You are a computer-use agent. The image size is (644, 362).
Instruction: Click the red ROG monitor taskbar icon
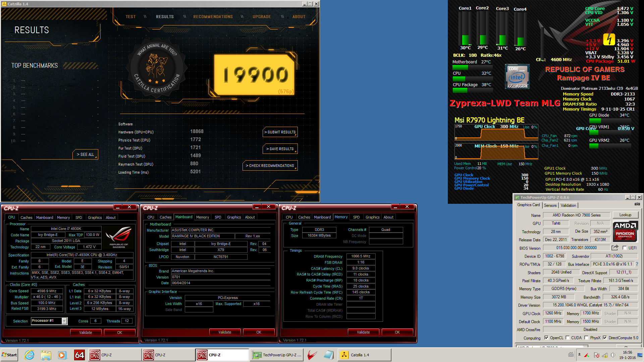tap(313, 355)
